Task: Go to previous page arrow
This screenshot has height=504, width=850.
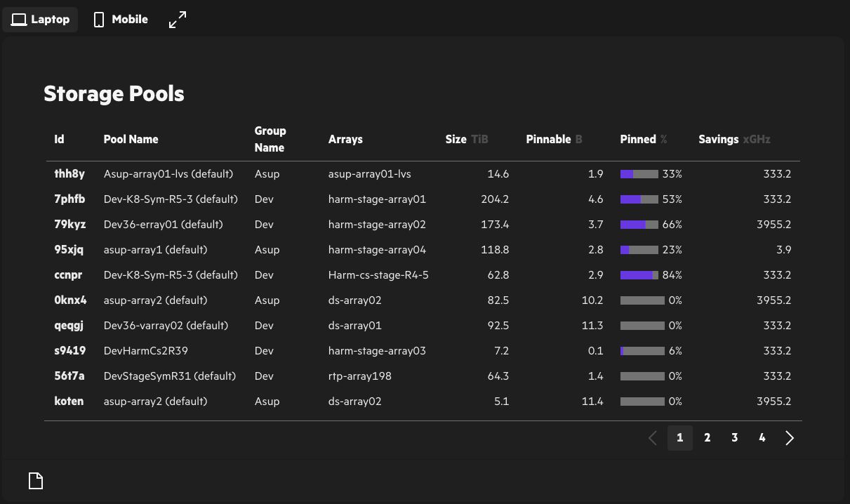Action: (653, 438)
